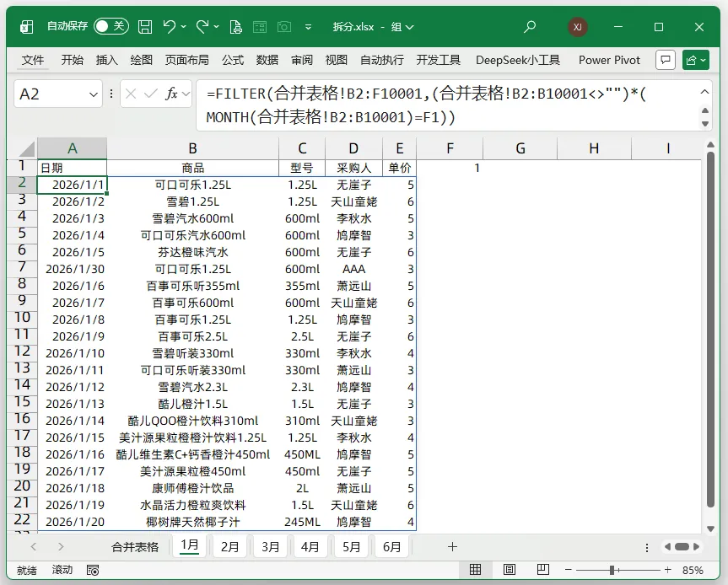The height and width of the screenshot is (585, 728).
Task: Open the XJ account avatar
Action: [578, 27]
